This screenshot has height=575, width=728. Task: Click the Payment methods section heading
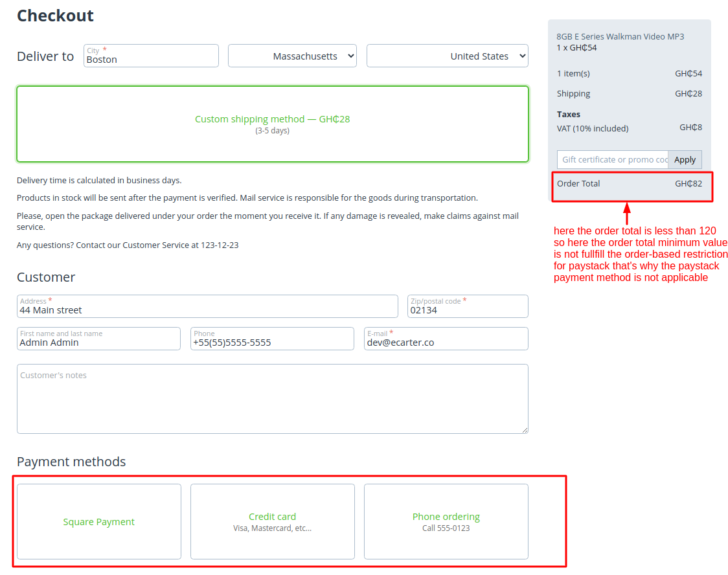point(71,462)
